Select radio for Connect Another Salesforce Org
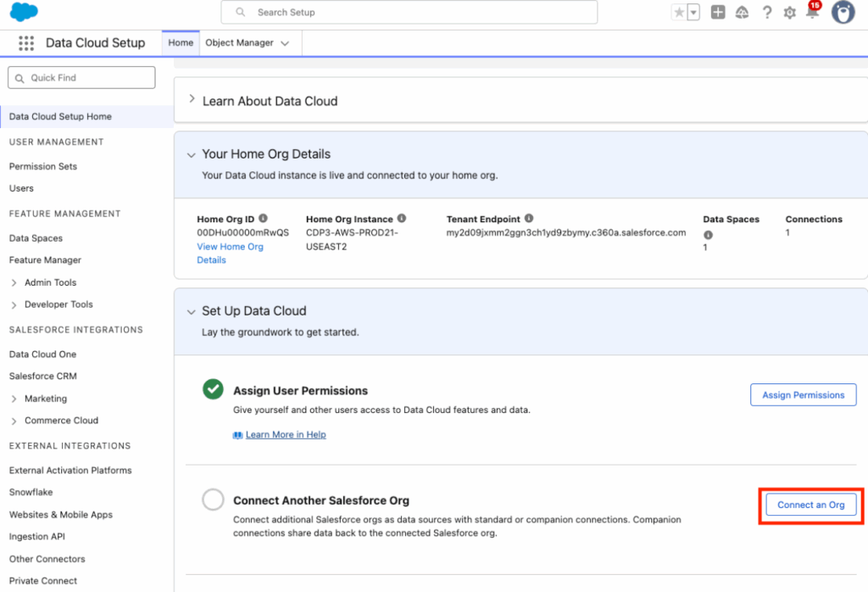868x592 pixels. 213,500
